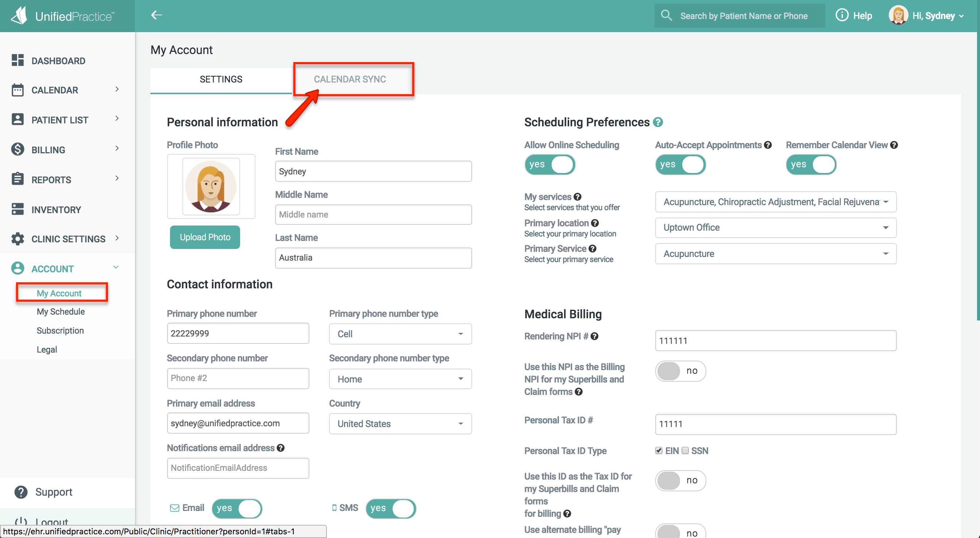Disable Auto-Accept Appointments toggle
The height and width of the screenshot is (538, 980).
point(680,164)
